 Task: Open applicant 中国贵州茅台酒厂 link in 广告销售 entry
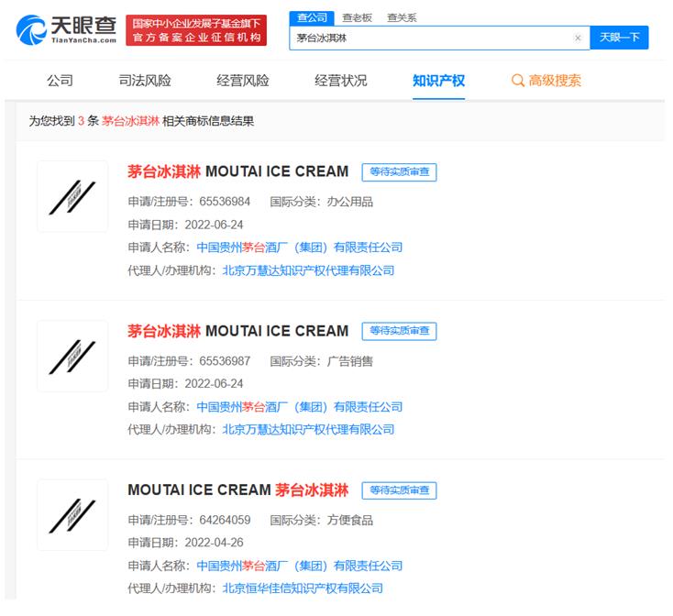299,407
